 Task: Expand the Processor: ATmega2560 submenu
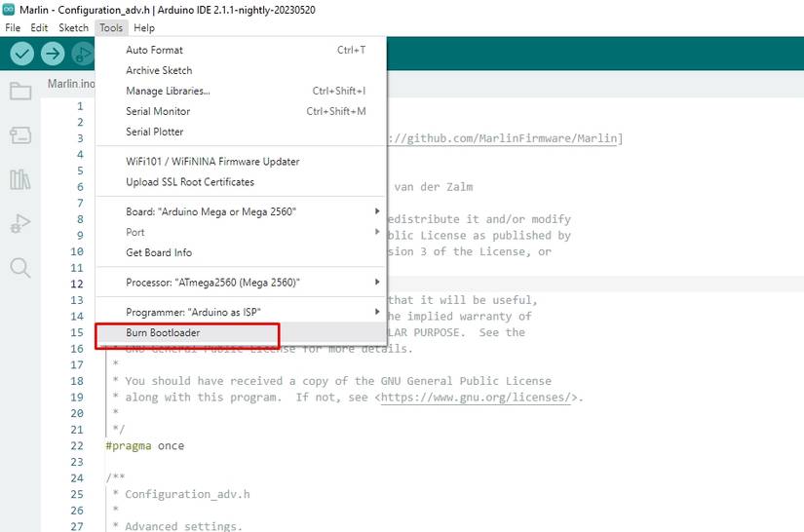(x=241, y=283)
